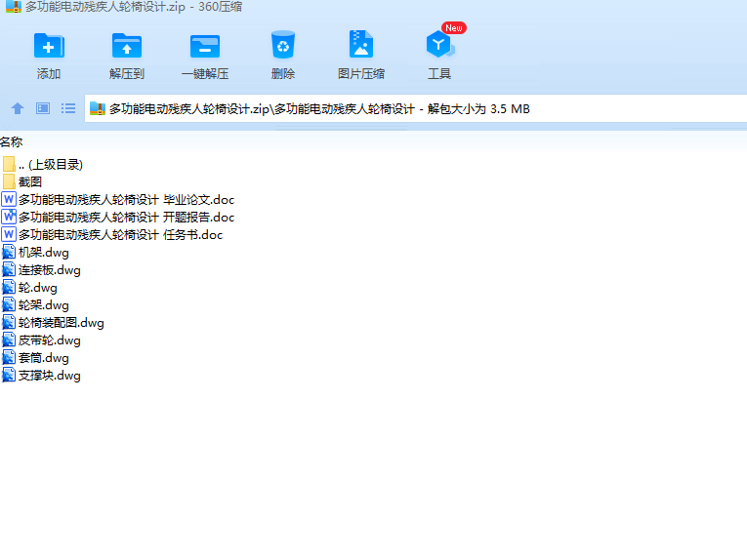Click the dwg icon of 套筒.dwg

[9, 357]
